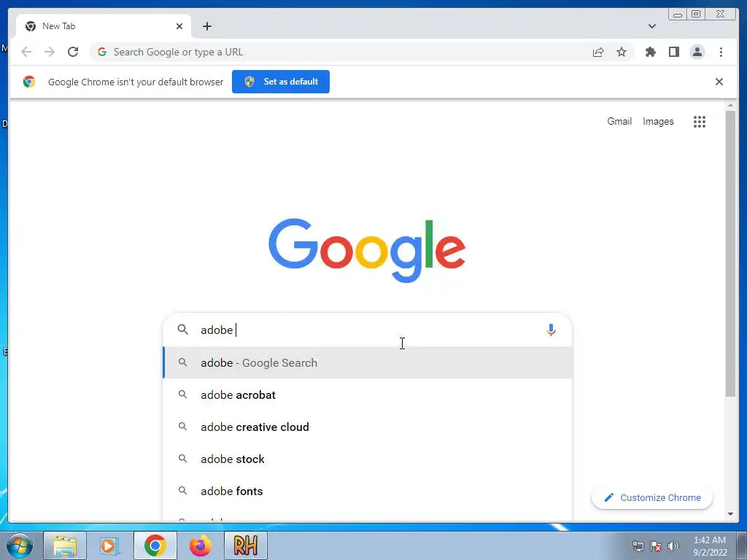
Task: Close the New Tab tab
Action: (179, 26)
